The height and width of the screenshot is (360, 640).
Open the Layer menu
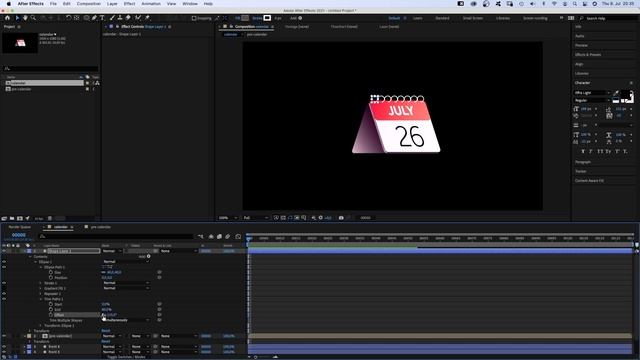tap(112, 4)
